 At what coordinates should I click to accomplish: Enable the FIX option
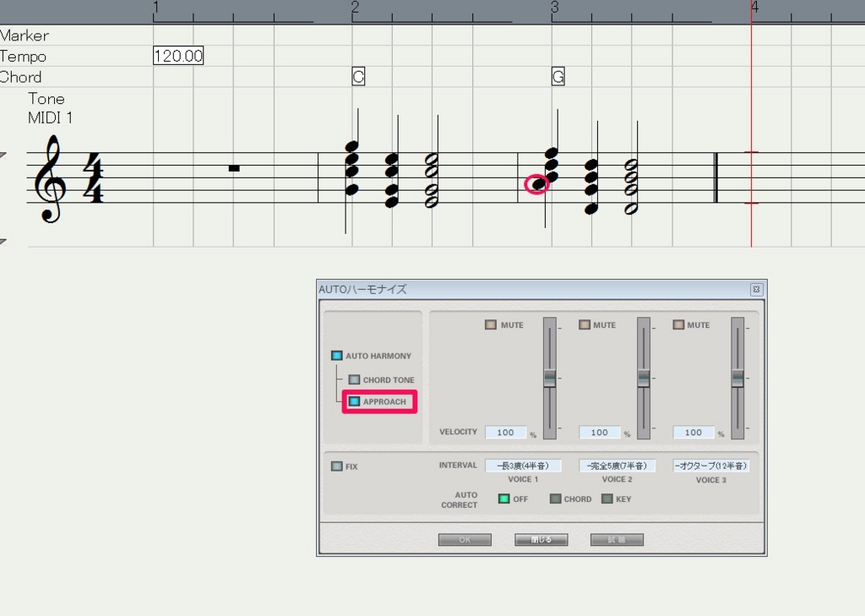point(337,466)
